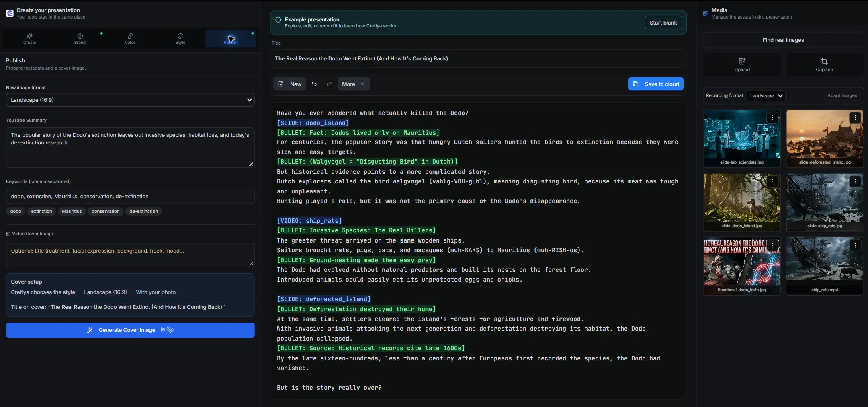Open options menu for ship_rats.mp4
This screenshot has height=407, width=868.
click(855, 245)
